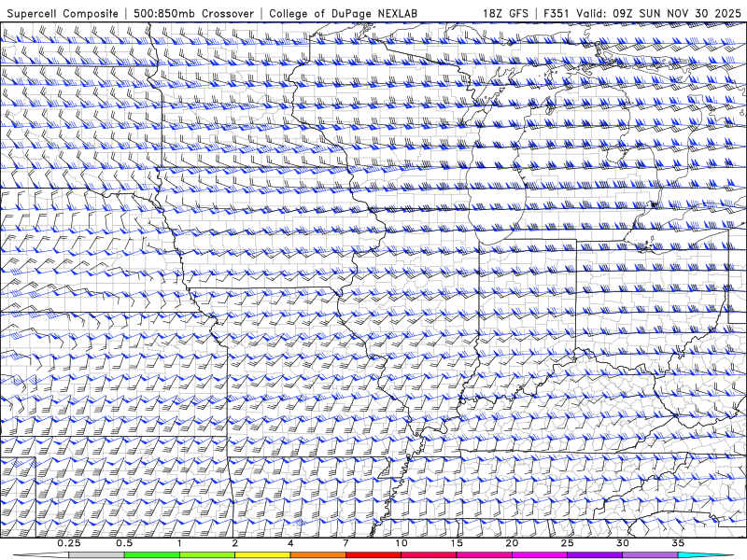Click the 0.25 legend tick label

[69, 543]
